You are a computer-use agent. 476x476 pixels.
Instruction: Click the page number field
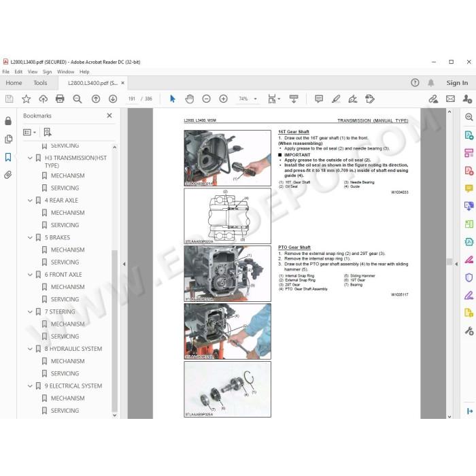click(x=131, y=99)
